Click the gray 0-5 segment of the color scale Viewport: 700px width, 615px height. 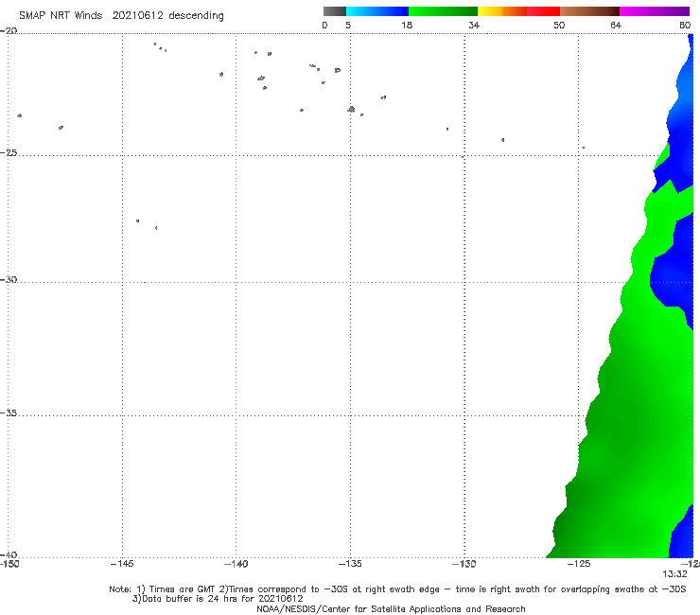pyautogui.click(x=335, y=11)
